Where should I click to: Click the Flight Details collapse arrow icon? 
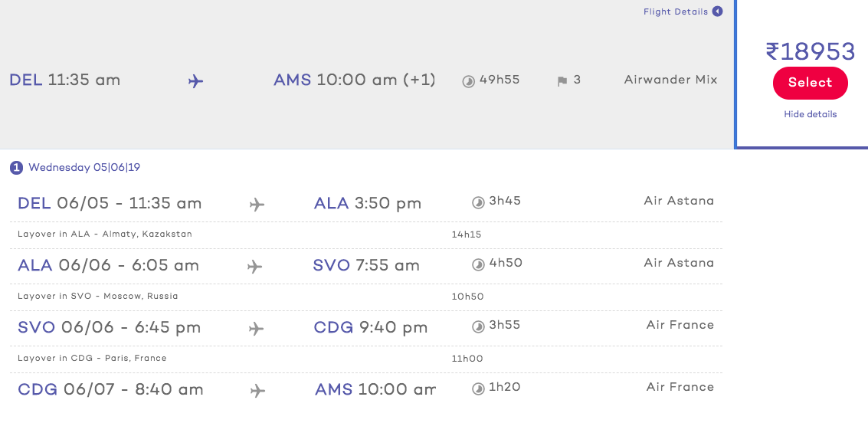(717, 11)
